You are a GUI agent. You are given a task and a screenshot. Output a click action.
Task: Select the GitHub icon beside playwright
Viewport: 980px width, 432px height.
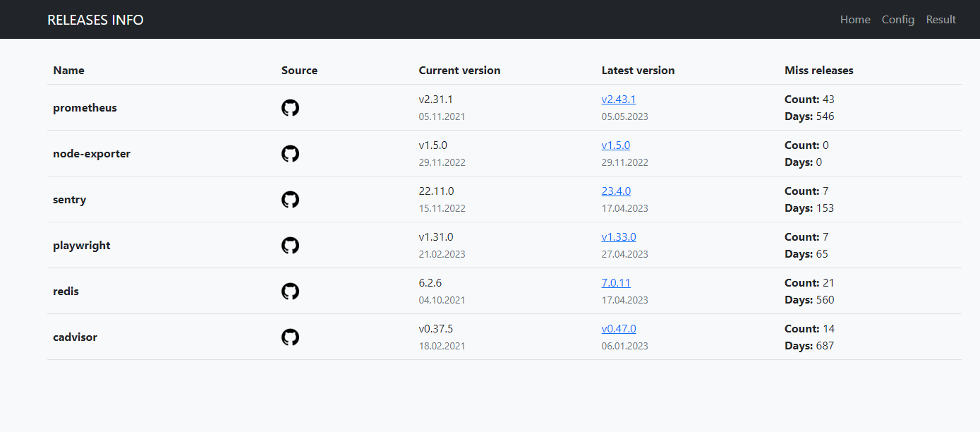coord(290,246)
